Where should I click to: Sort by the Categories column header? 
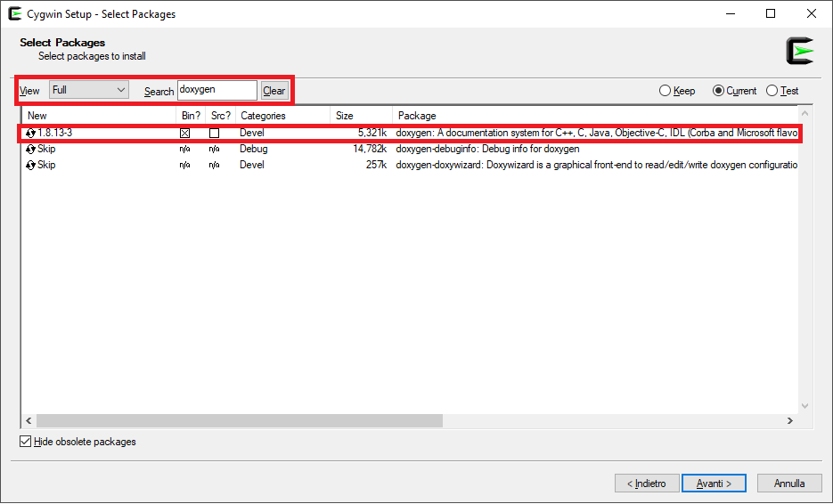[282, 115]
